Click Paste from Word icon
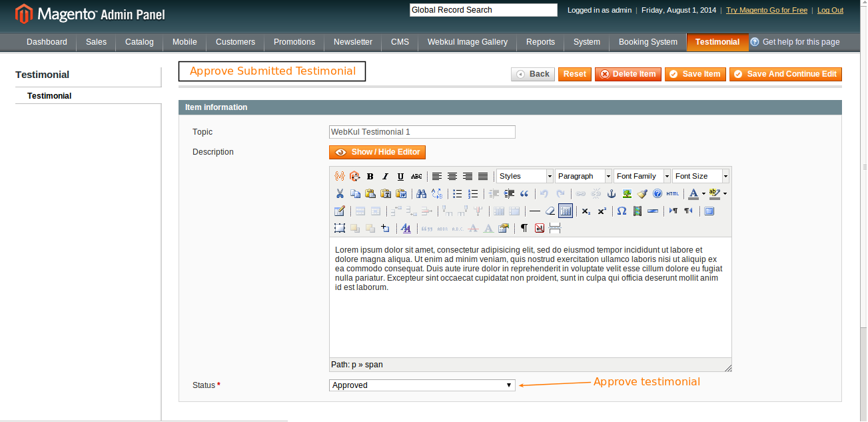This screenshot has height=422, width=868. coord(401,193)
